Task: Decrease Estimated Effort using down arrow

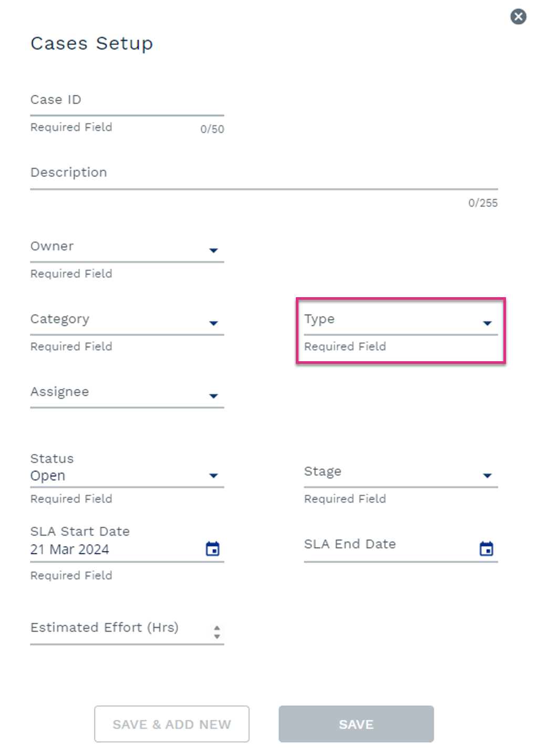Action: click(217, 636)
